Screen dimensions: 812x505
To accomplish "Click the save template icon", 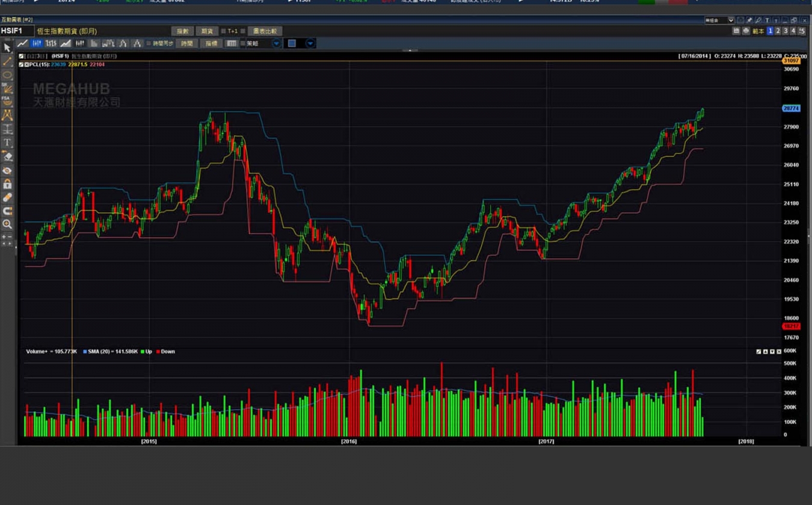I will coord(736,31).
